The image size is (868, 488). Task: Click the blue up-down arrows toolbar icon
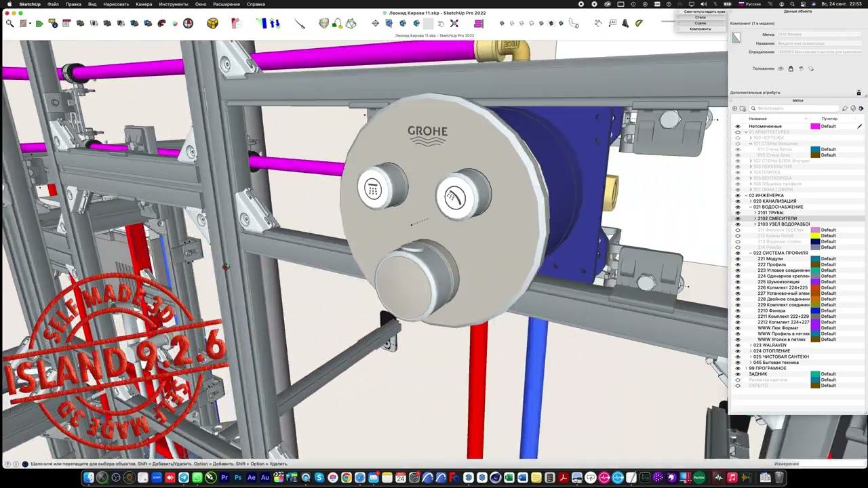coord(275,24)
